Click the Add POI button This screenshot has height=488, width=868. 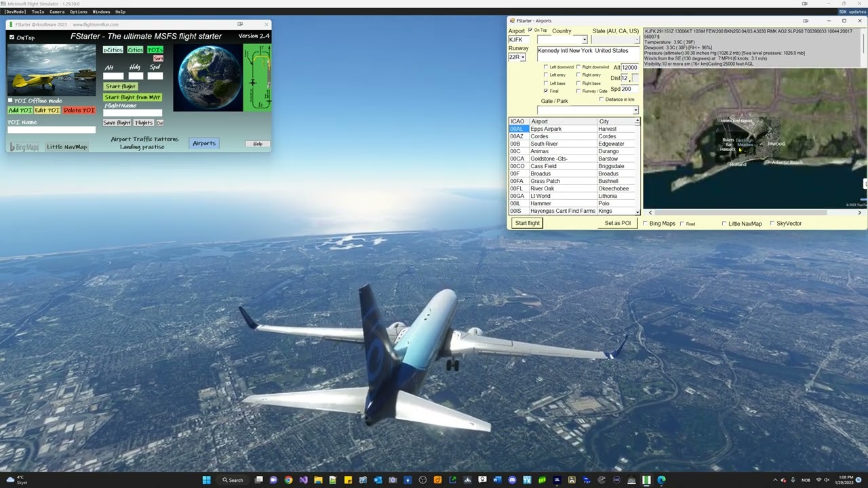(20, 110)
